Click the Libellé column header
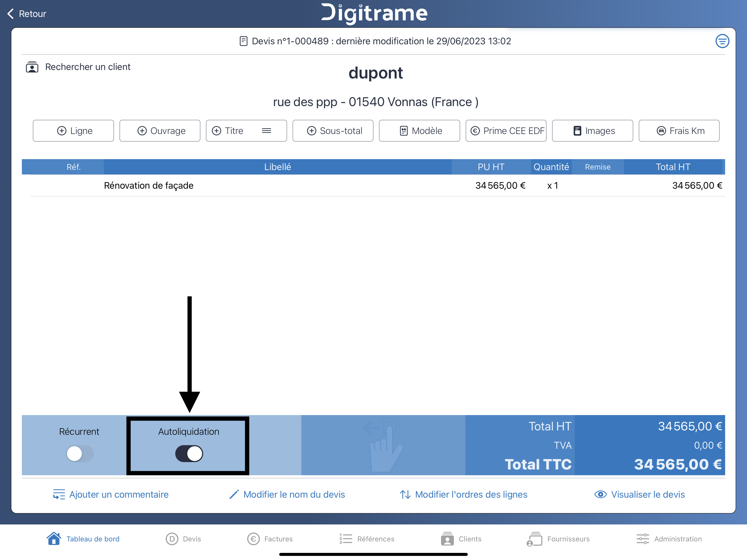The height and width of the screenshot is (560, 747). click(277, 167)
